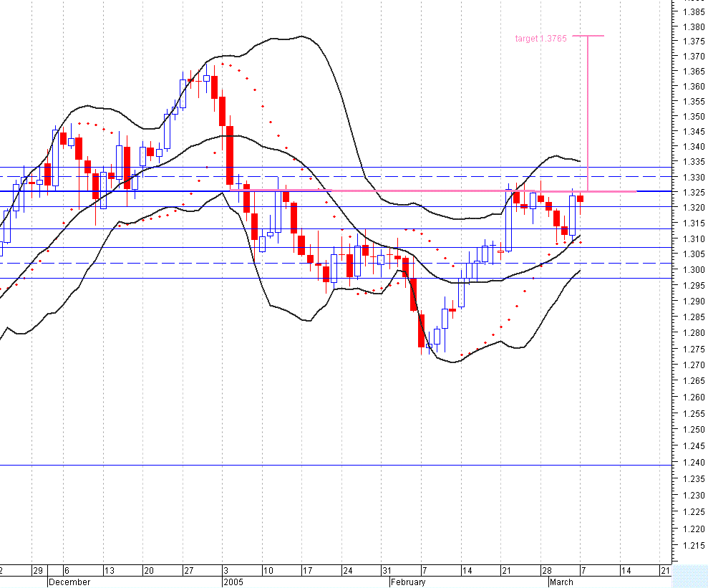Click the December label on date axis
The width and height of the screenshot is (708, 588).
pyautogui.click(x=70, y=582)
